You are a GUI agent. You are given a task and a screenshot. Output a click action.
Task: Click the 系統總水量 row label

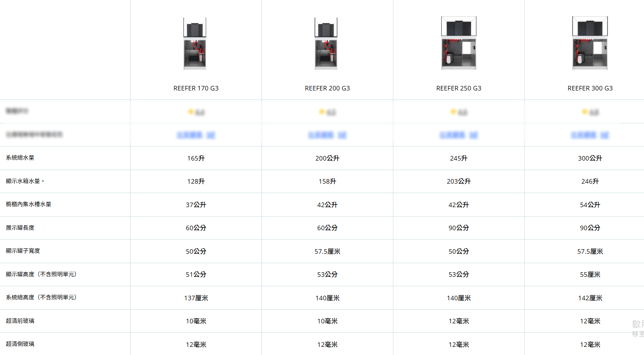tap(20, 158)
